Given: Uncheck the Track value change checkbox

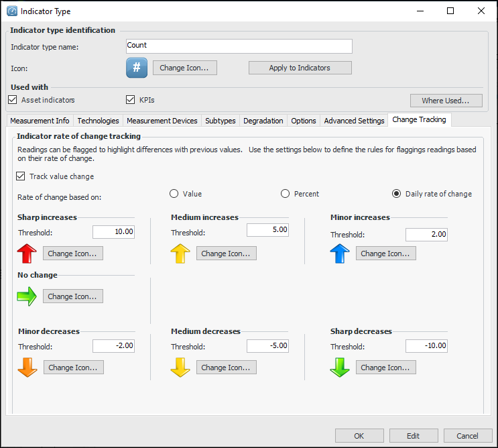Looking at the screenshot, I should point(21,176).
